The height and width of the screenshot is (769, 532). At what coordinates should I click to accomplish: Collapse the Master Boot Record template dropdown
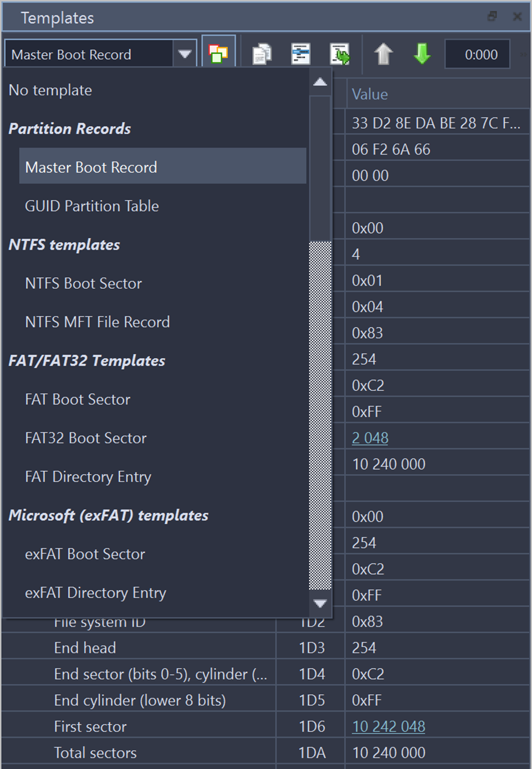tap(185, 54)
